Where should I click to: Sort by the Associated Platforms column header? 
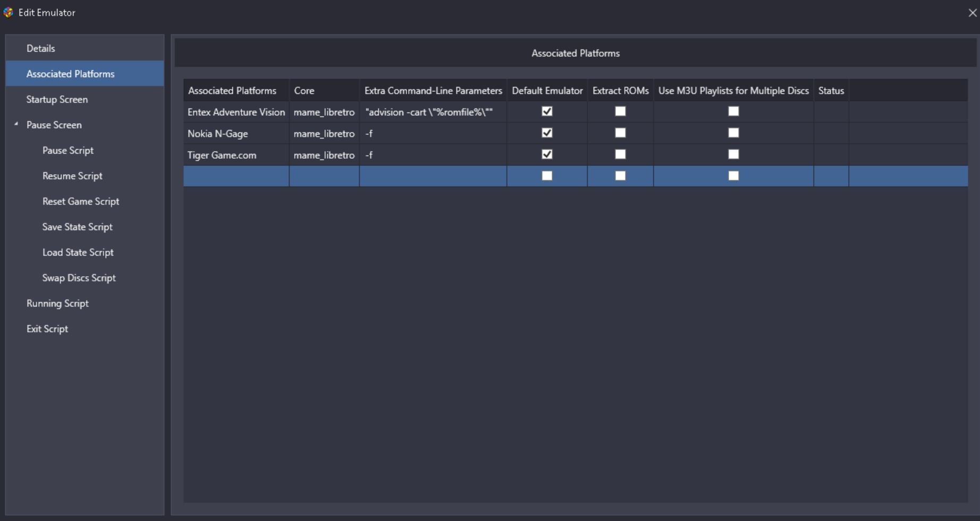232,91
